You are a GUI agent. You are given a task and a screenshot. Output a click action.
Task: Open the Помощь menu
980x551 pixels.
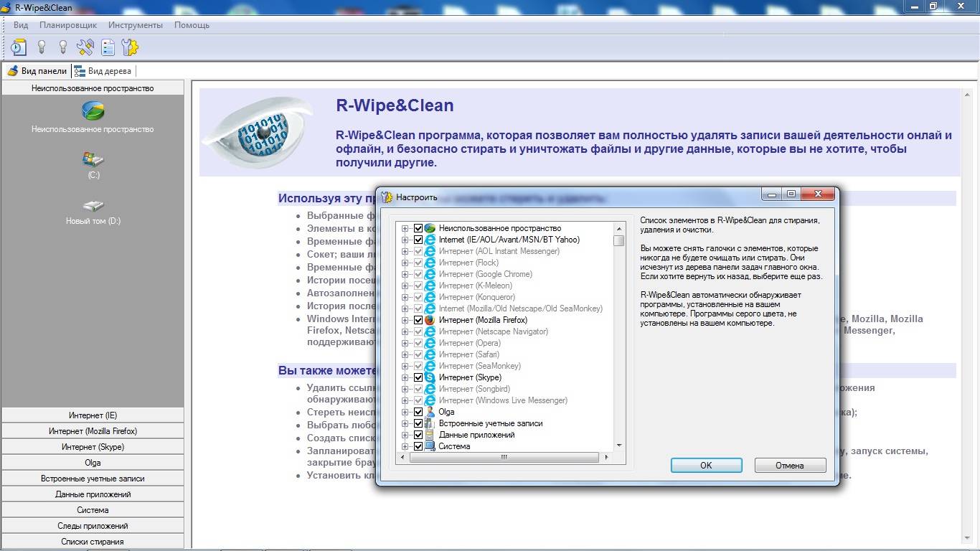tap(192, 25)
